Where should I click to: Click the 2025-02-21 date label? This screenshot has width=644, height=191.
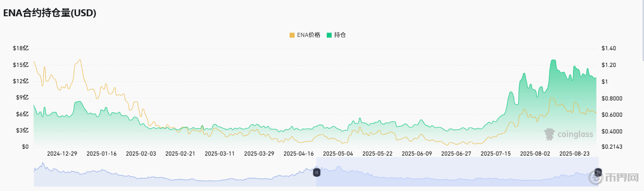[180, 154]
